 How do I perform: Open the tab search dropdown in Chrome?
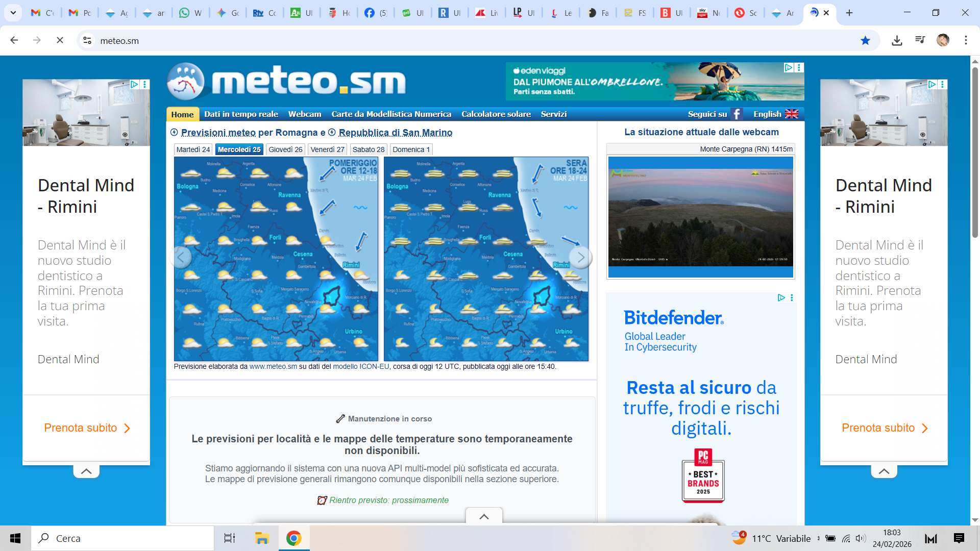[x=13, y=13]
